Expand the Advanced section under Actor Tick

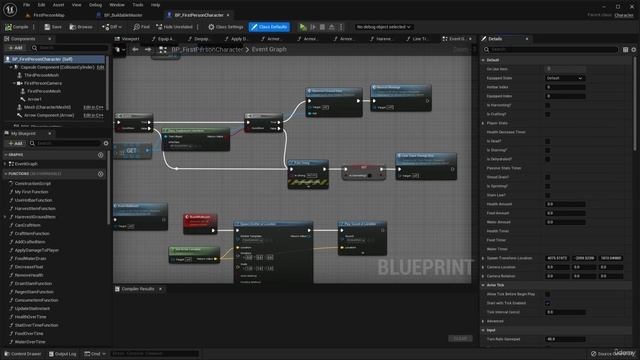[x=483, y=321]
